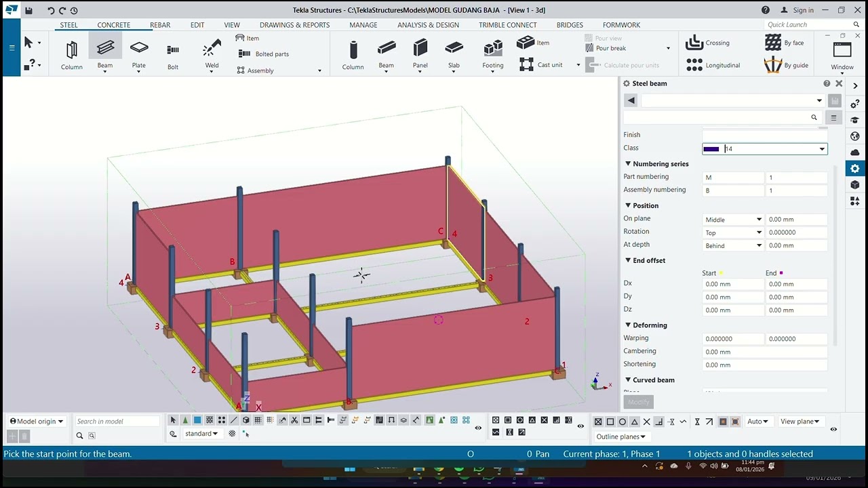
Task: Open the Steel beam properties help icon
Action: pos(827,83)
